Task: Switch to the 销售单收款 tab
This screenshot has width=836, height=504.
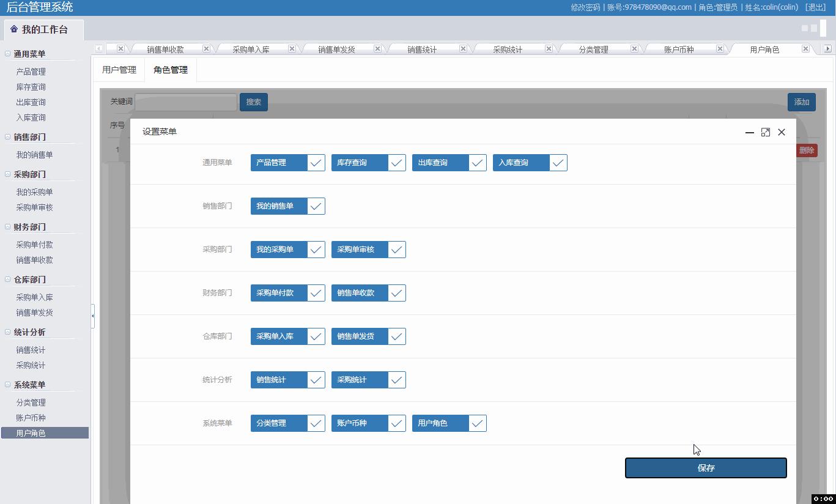Action: tap(165, 50)
